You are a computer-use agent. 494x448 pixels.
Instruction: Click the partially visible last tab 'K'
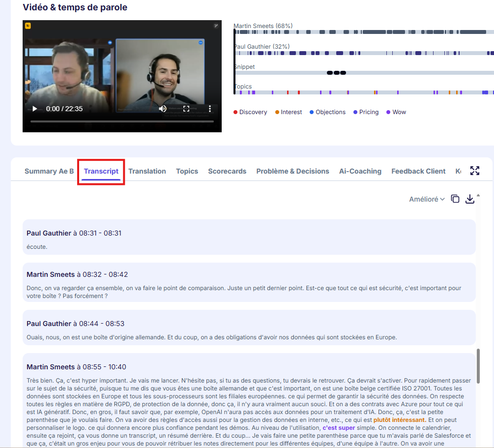(458, 171)
